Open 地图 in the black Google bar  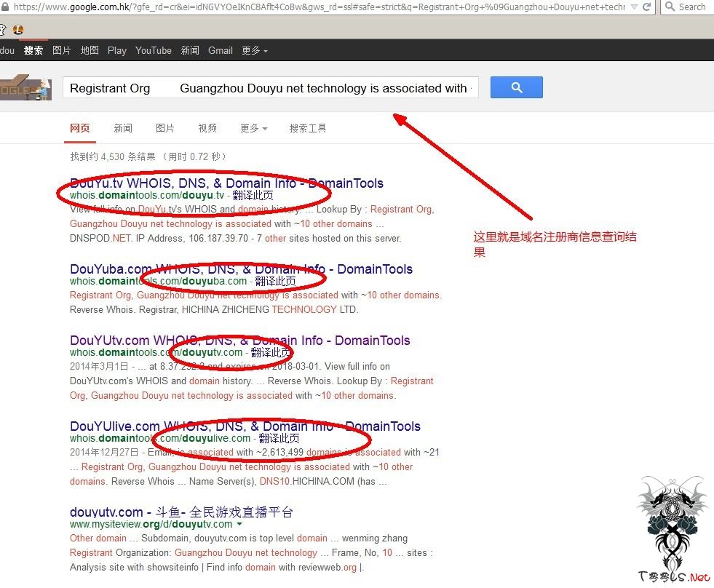[x=90, y=50]
